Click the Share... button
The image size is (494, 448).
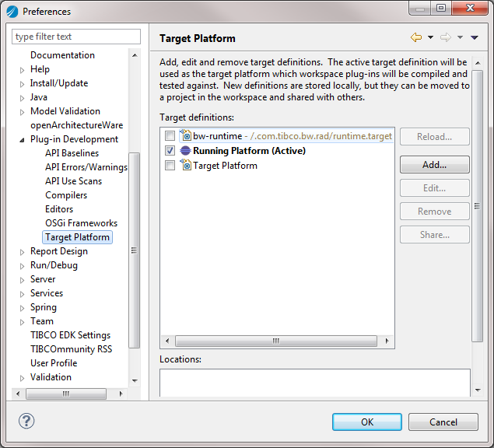click(x=434, y=235)
